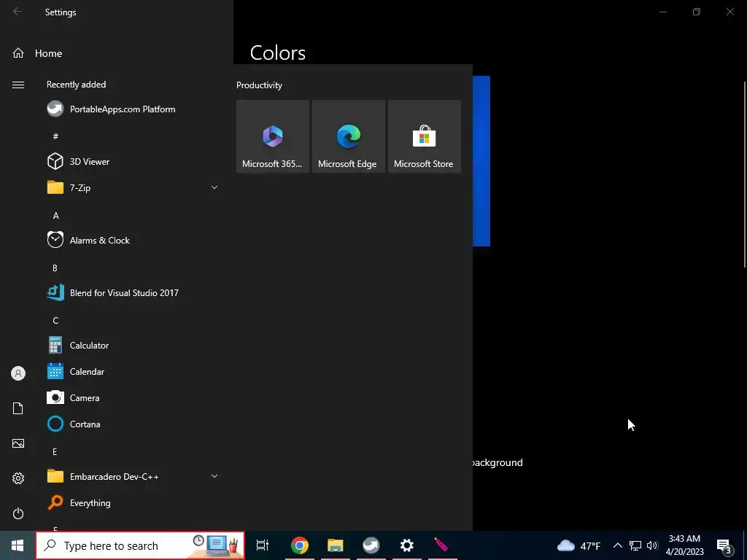
Task: Switch to Settings via taskbar gear icon
Action: pyautogui.click(x=407, y=545)
